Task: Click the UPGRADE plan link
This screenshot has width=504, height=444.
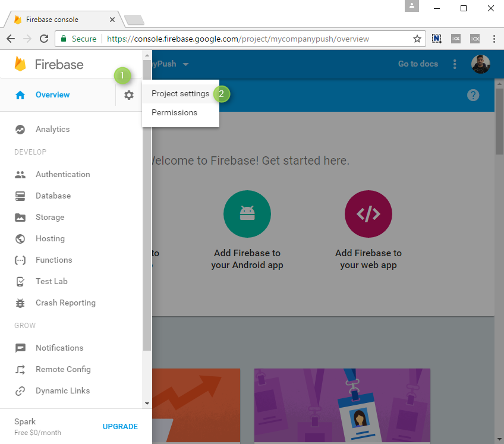Action: [x=120, y=427]
